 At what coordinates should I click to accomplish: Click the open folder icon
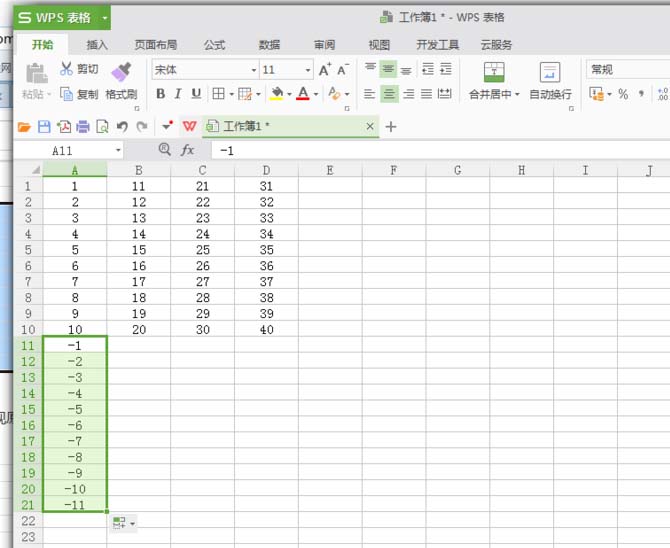(24, 127)
